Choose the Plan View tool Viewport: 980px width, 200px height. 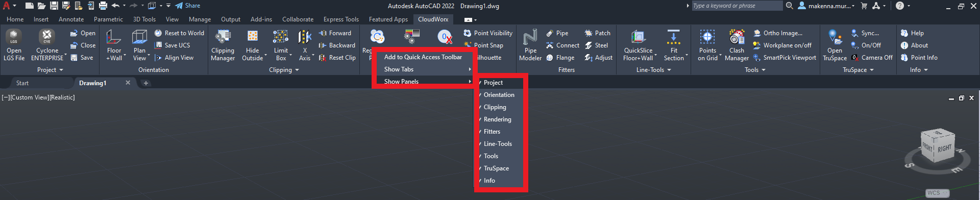pyautogui.click(x=139, y=45)
